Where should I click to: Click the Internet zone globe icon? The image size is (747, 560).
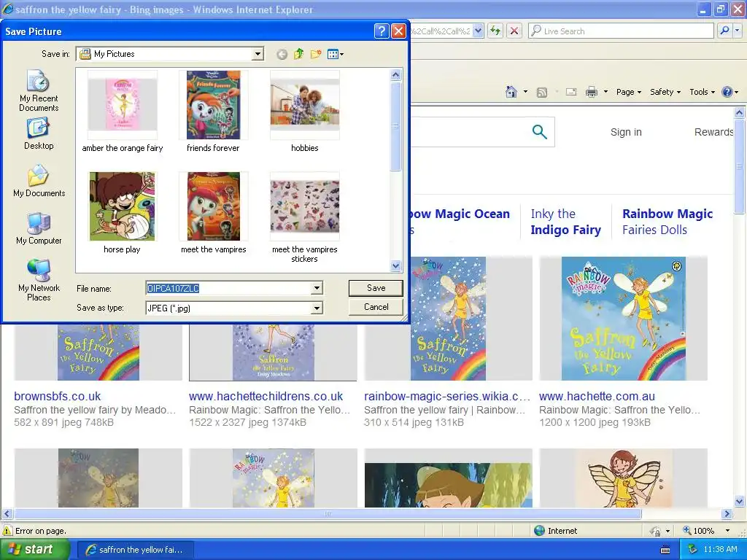539,531
